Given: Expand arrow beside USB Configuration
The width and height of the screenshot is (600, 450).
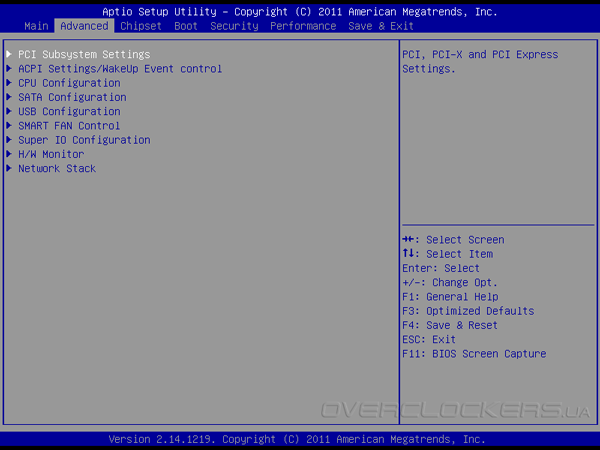Looking at the screenshot, I should pos(9,111).
